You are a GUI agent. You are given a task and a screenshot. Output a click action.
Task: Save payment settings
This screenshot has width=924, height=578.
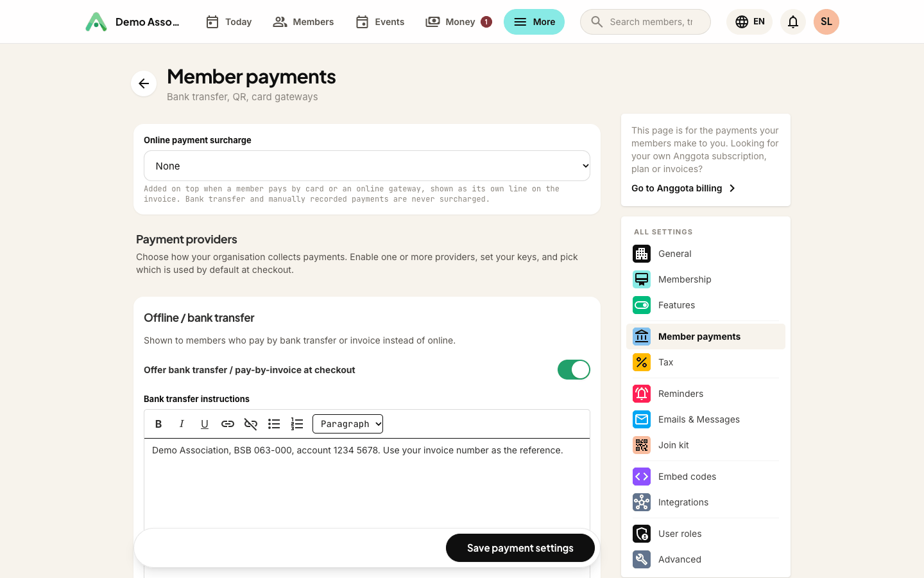520,548
